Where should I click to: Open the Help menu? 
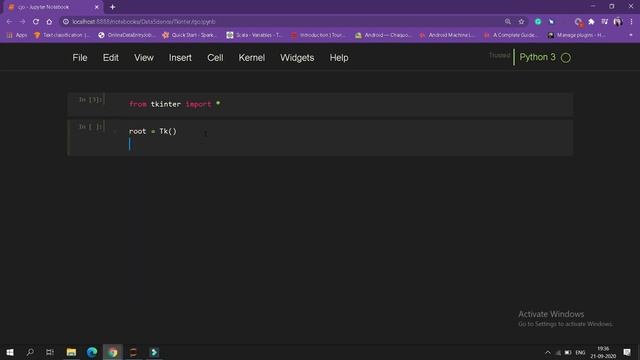point(339,58)
